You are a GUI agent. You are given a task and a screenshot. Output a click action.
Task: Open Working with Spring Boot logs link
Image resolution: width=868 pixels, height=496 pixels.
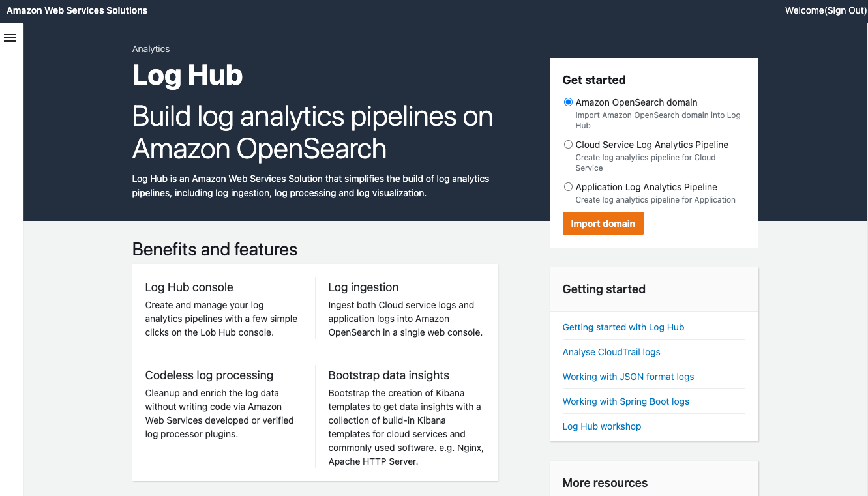point(625,401)
